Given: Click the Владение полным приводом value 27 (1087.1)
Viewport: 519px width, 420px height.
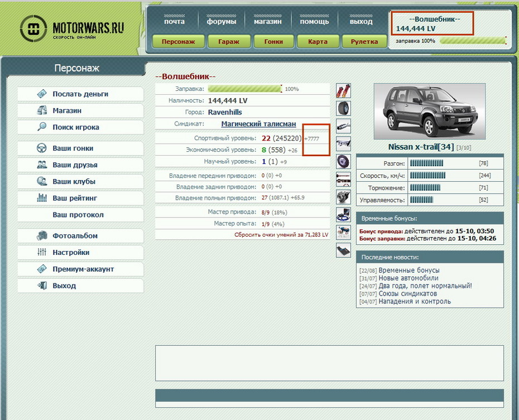Looking at the screenshot, I should click(275, 198).
